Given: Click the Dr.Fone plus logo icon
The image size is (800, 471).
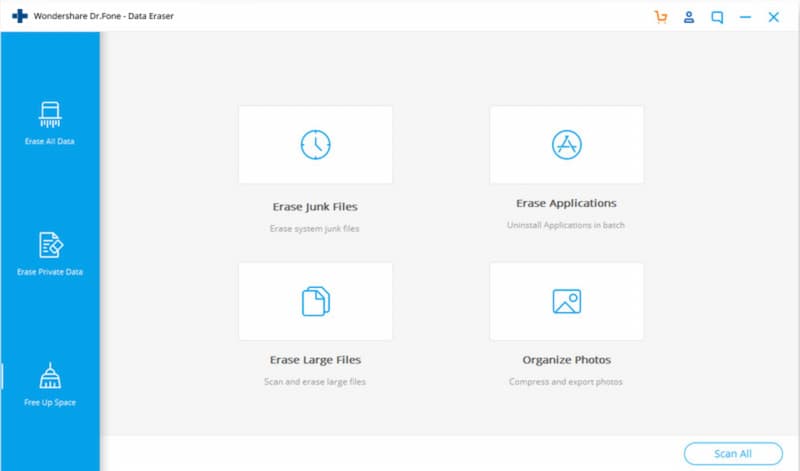Looking at the screenshot, I should 19,17.
